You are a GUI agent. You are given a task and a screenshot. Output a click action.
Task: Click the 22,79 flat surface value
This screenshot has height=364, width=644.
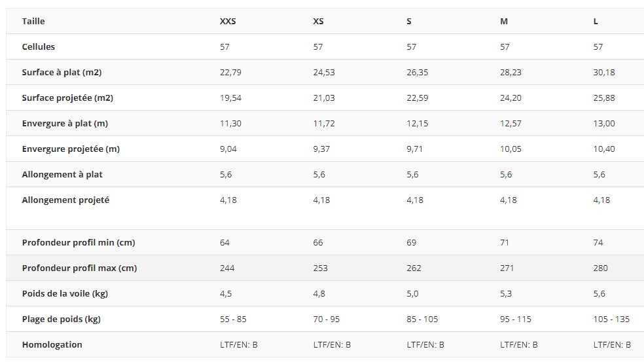[x=230, y=73]
